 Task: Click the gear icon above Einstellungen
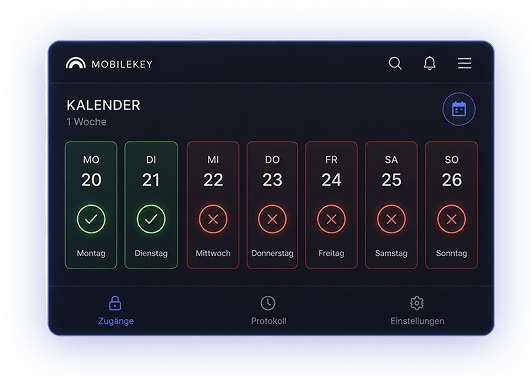pos(417,303)
